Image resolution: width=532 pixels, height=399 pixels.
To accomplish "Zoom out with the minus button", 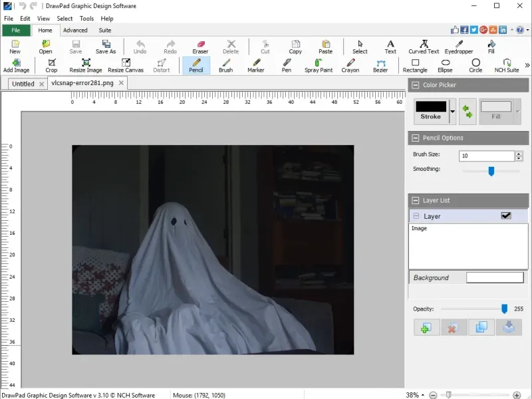I will (433, 395).
